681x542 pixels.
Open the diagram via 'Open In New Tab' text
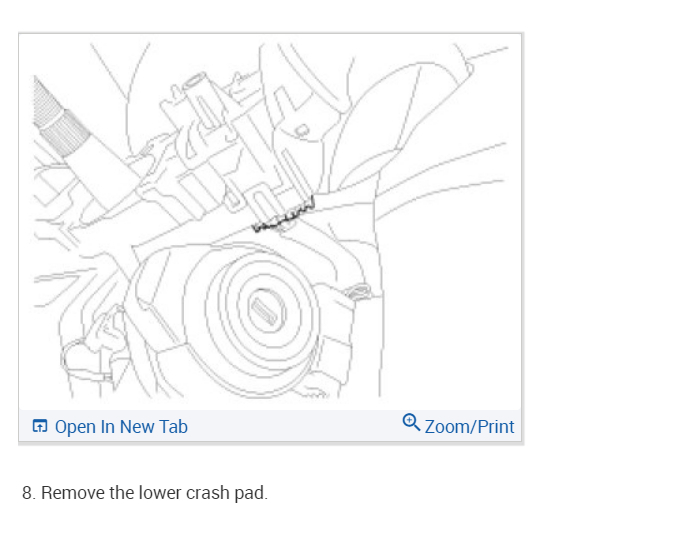(121, 426)
